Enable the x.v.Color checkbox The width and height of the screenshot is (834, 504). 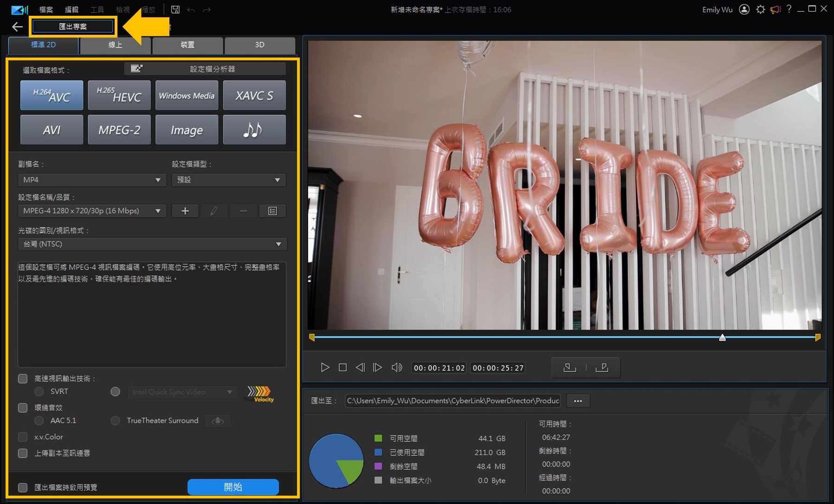pos(22,437)
